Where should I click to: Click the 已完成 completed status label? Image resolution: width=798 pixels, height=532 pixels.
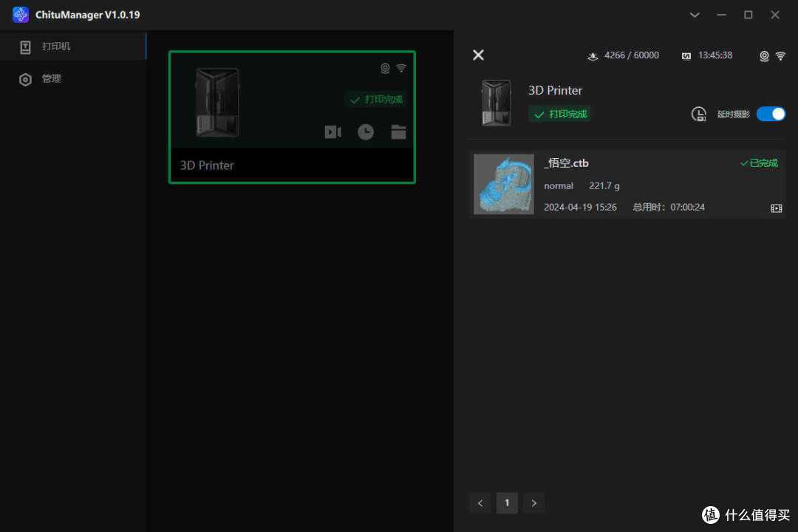[759, 163]
